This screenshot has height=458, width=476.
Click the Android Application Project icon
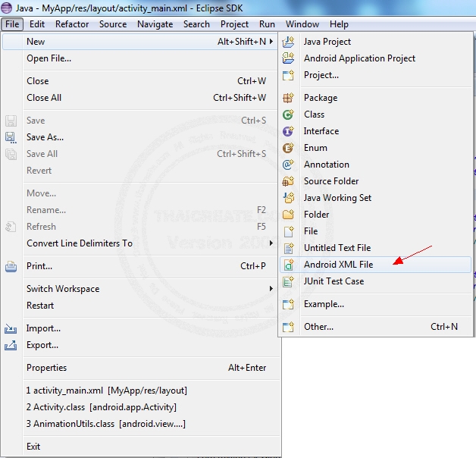[288, 58]
